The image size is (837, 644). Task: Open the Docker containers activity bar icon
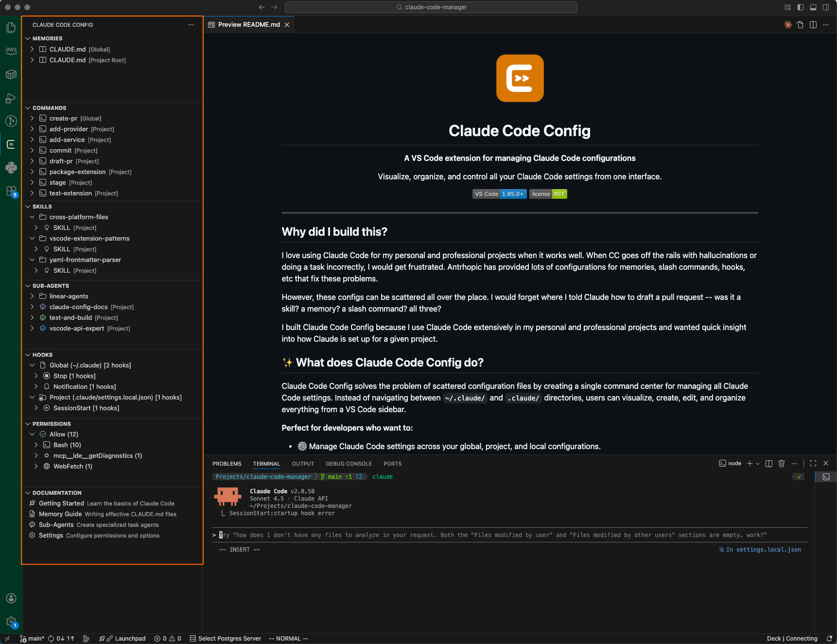pos(11,74)
